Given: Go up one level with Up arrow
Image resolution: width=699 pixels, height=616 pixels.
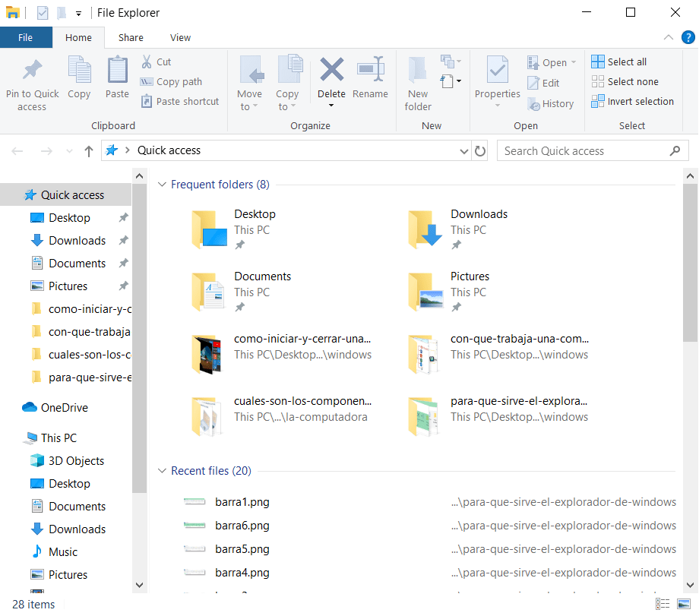Looking at the screenshot, I should [x=89, y=152].
